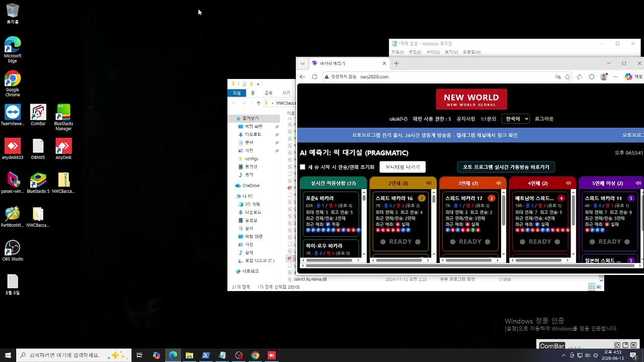Viewport: 644px width, 362px height.
Task: Open the 1:1문의 link
Action: click(488, 119)
